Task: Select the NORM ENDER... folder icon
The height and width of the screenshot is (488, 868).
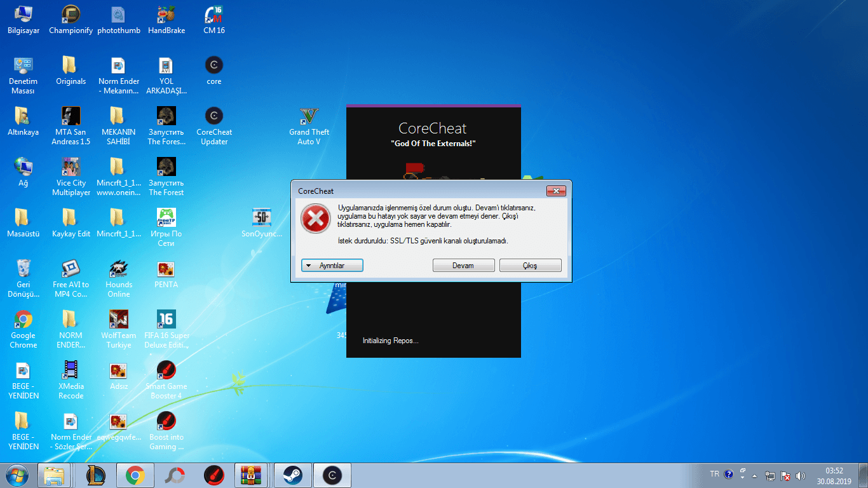Action: click(x=71, y=330)
